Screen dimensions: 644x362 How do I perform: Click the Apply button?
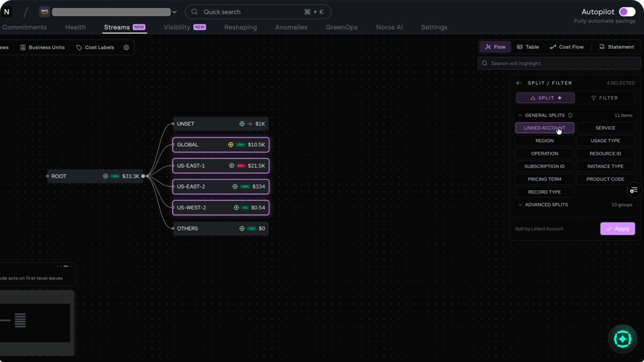coord(617,229)
